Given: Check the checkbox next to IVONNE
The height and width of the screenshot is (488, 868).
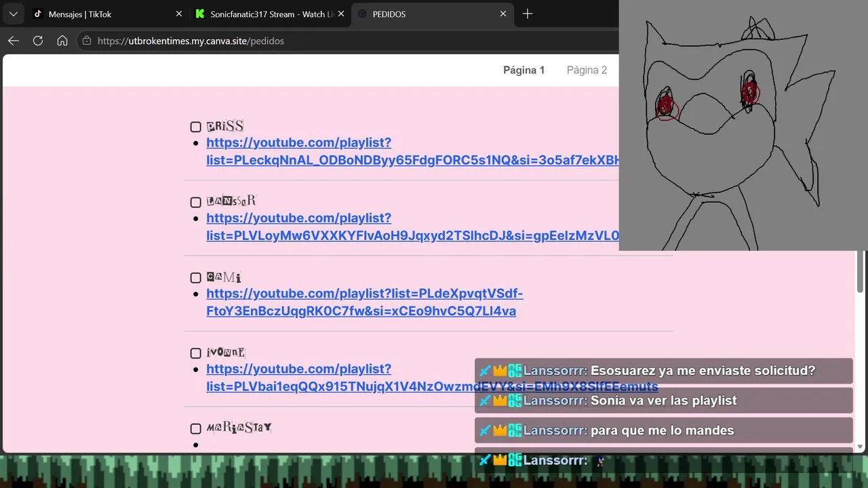Looking at the screenshot, I should point(195,353).
